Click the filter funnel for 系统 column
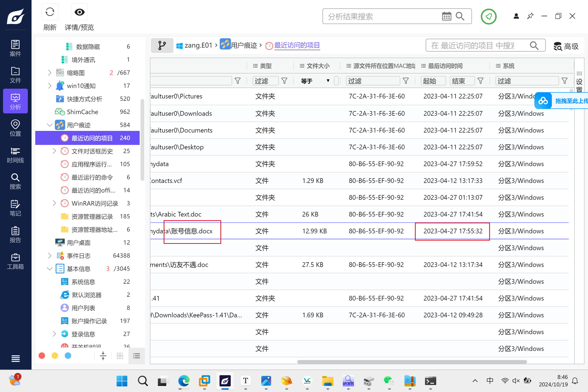 (x=564, y=81)
